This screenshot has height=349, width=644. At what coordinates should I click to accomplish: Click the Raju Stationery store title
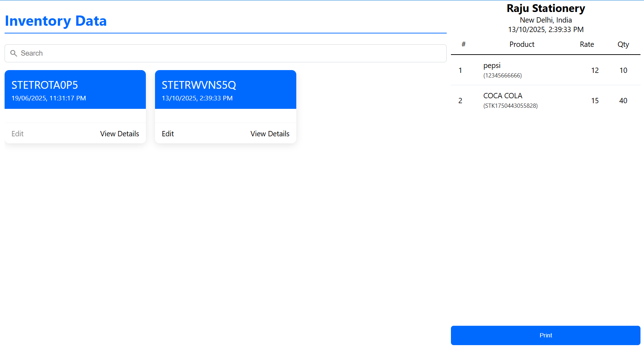546,8
